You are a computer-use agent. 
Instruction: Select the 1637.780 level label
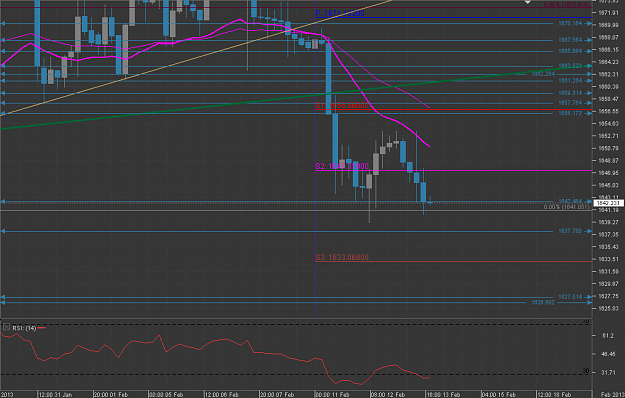pyautogui.click(x=570, y=231)
